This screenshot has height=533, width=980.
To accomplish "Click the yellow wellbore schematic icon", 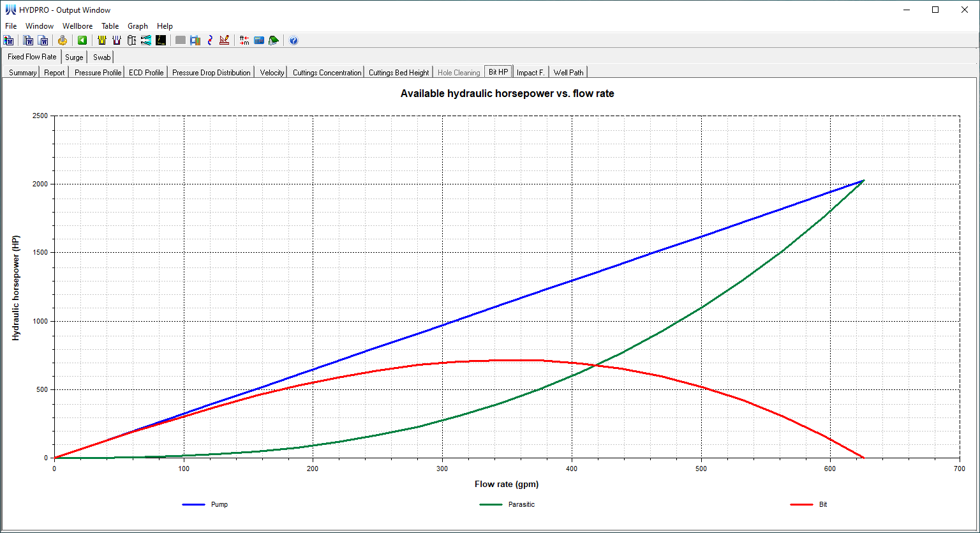I will pyautogui.click(x=102, y=40).
